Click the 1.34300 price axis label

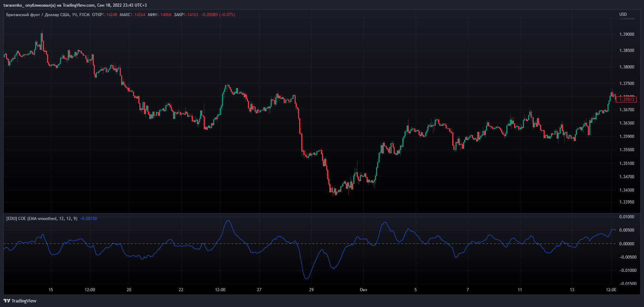(x=627, y=190)
